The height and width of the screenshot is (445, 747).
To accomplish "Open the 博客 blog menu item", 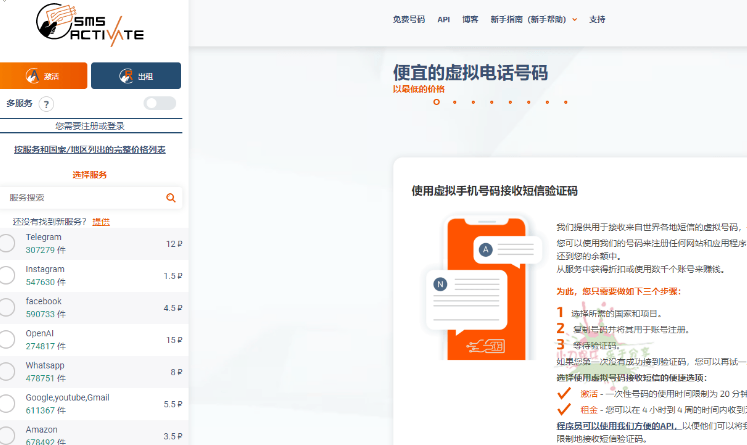I will (470, 20).
